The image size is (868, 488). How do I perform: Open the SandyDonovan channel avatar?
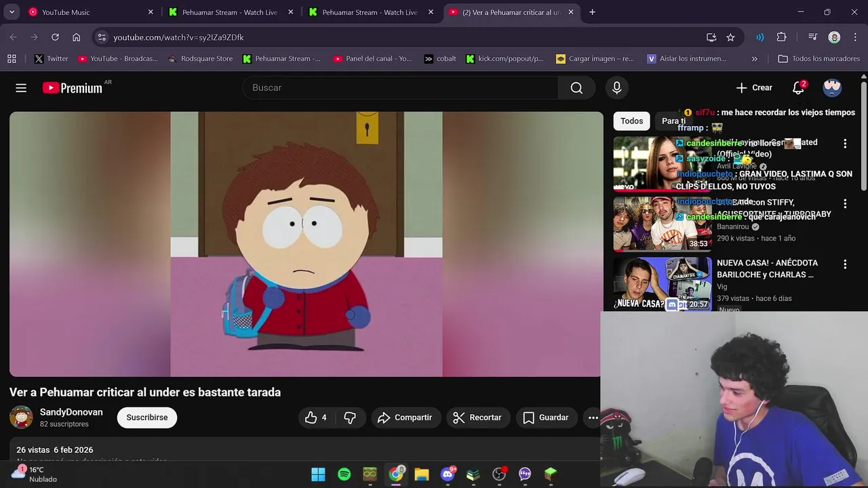pos(21,418)
